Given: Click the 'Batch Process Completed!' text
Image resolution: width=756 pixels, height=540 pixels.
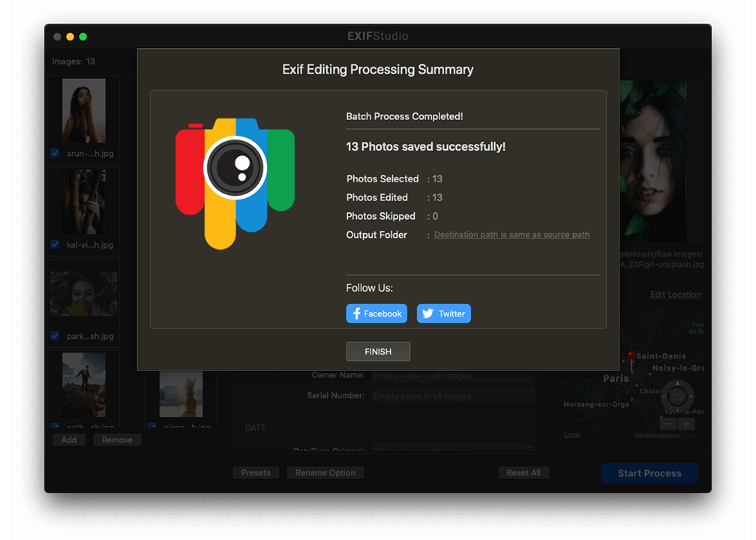Looking at the screenshot, I should (404, 116).
